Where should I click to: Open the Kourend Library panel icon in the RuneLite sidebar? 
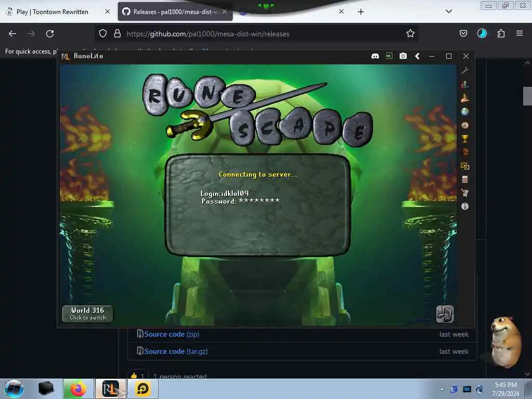[465, 98]
